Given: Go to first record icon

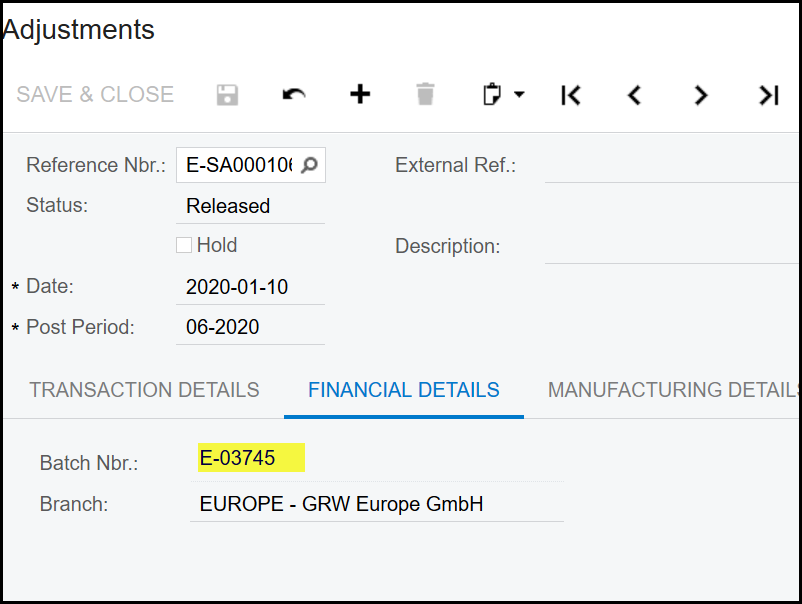Looking at the screenshot, I should coord(570,95).
